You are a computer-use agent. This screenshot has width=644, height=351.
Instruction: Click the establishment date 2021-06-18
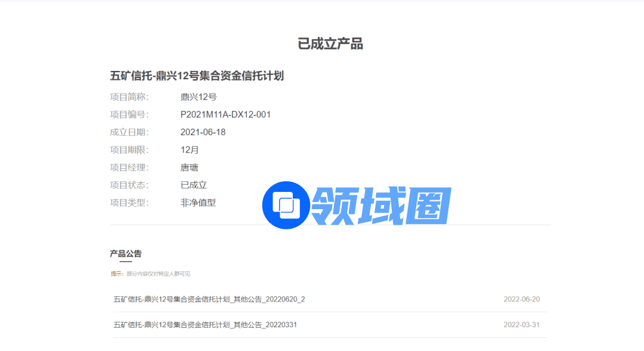tap(203, 132)
